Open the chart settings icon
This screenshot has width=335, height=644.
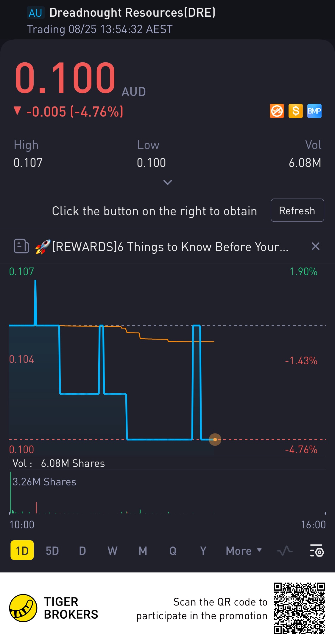click(317, 550)
